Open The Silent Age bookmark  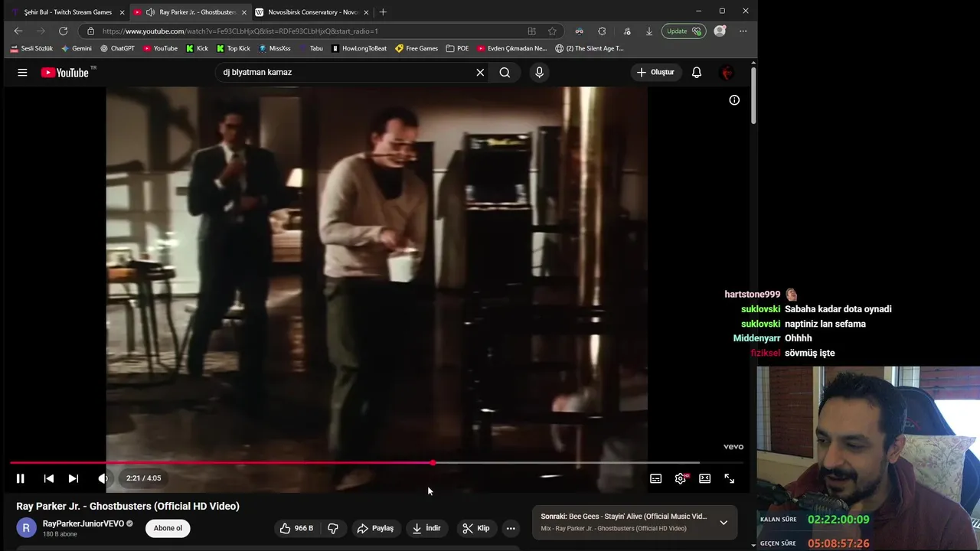tap(590, 48)
